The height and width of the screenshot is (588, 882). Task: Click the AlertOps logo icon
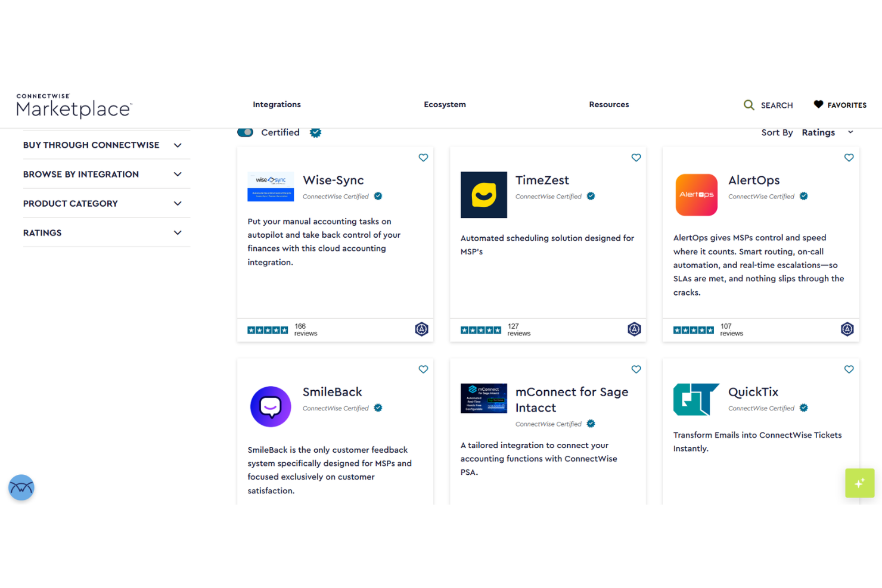pos(696,195)
